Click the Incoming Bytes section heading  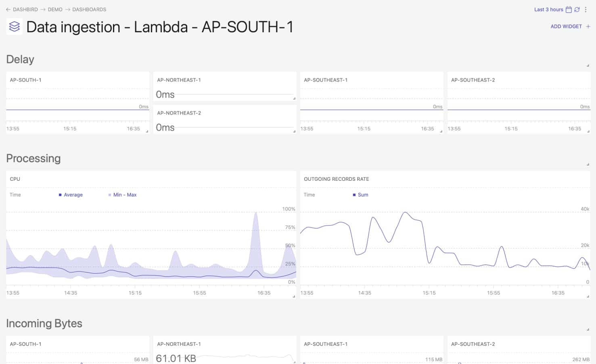coord(44,323)
